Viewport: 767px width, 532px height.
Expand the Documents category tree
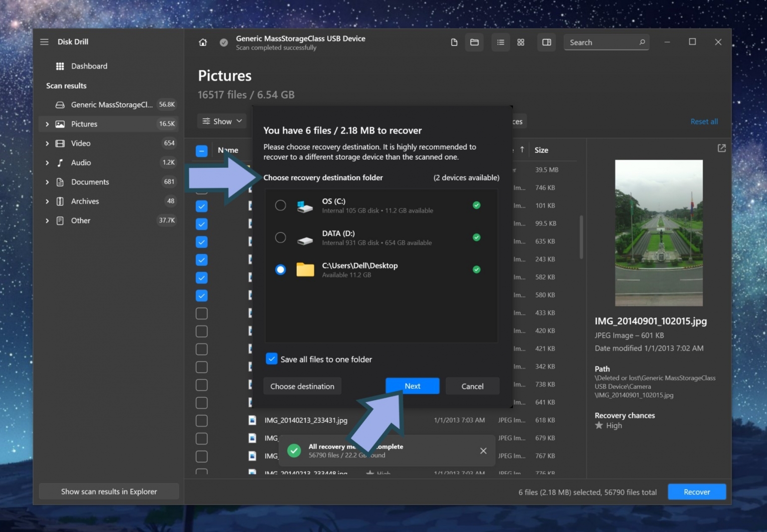click(x=47, y=182)
